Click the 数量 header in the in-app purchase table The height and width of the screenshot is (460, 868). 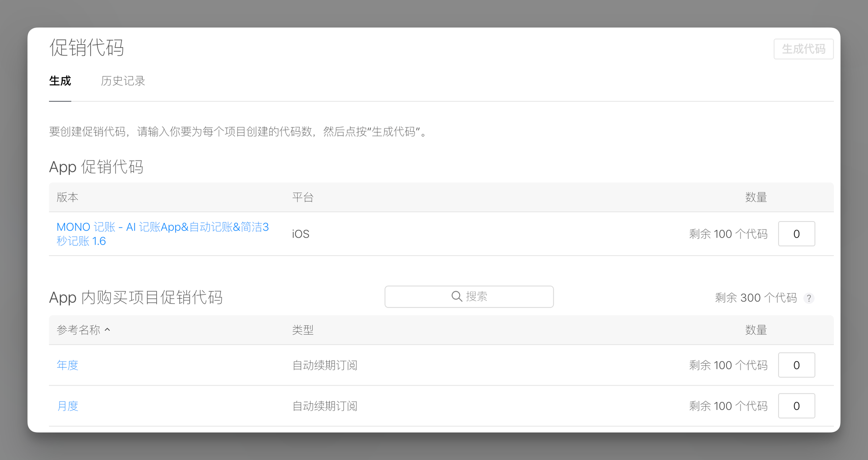(x=756, y=330)
